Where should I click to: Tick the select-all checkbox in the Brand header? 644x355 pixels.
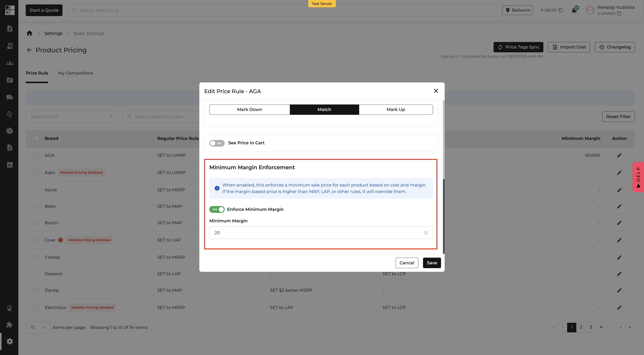(37, 139)
